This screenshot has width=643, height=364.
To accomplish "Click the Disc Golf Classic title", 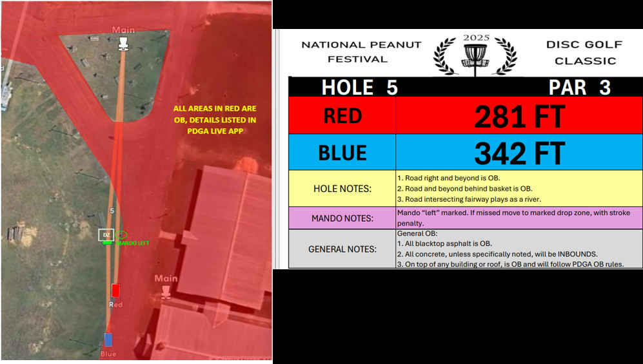I will (585, 53).
